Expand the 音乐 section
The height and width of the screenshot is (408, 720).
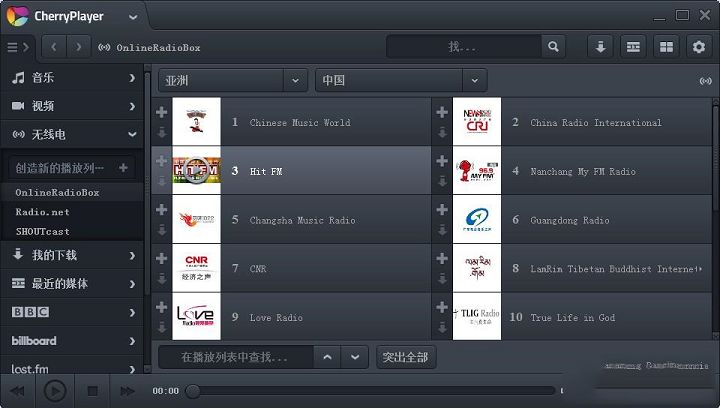click(x=72, y=78)
